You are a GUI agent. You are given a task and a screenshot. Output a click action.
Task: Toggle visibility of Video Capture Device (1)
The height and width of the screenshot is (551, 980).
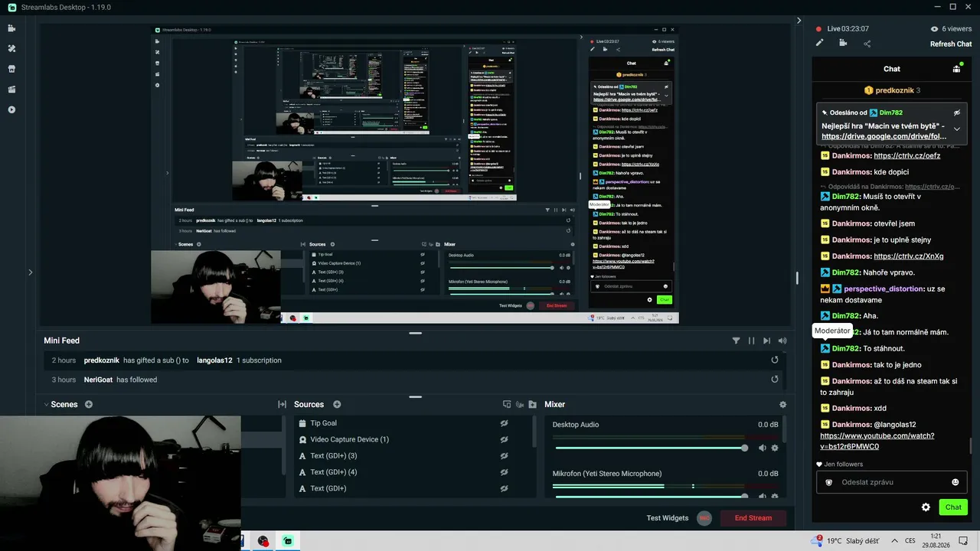click(505, 439)
